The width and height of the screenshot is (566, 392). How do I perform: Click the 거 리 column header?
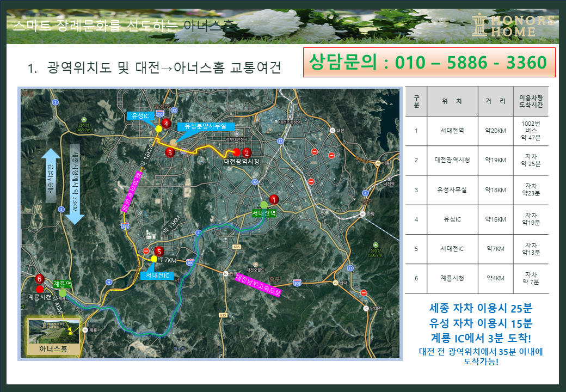click(x=496, y=101)
